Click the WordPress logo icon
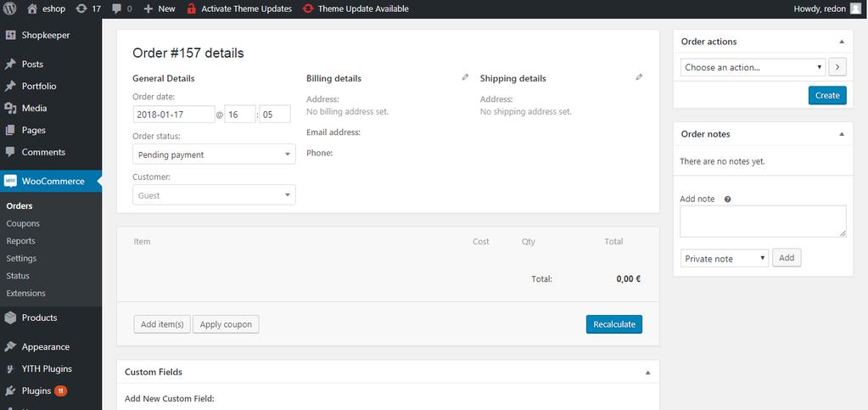Screen dimensions: 868x410 click(10, 8)
